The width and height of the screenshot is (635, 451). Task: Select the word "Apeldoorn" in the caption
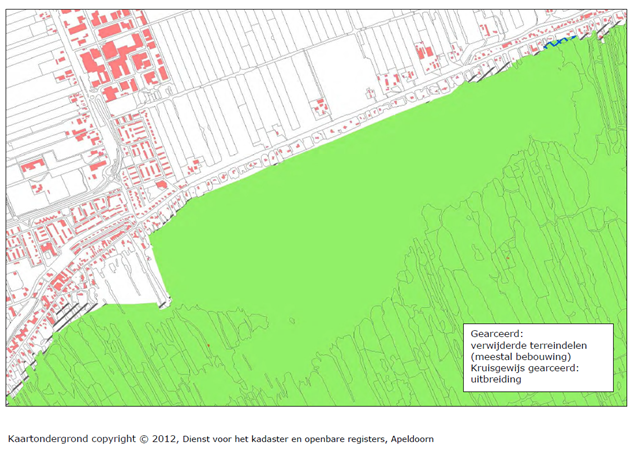point(408,438)
